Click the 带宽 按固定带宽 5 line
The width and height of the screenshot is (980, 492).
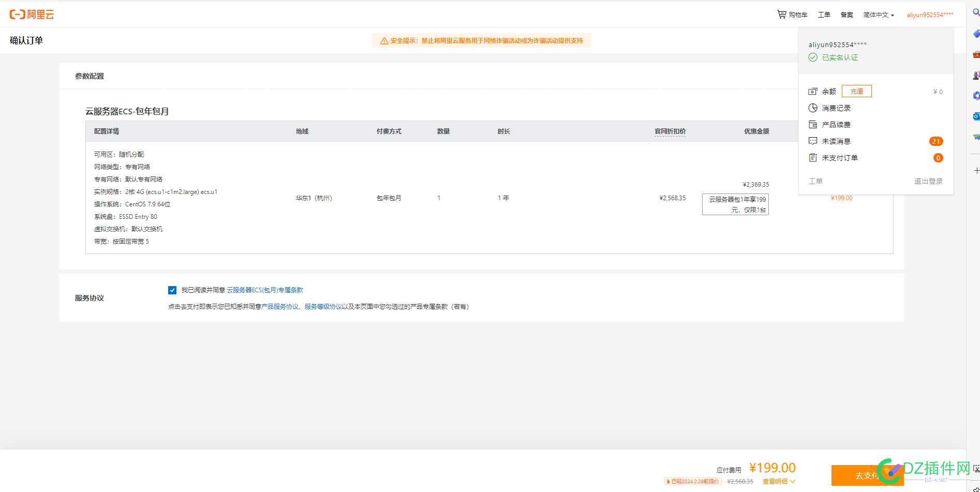pyautogui.click(x=122, y=242)
